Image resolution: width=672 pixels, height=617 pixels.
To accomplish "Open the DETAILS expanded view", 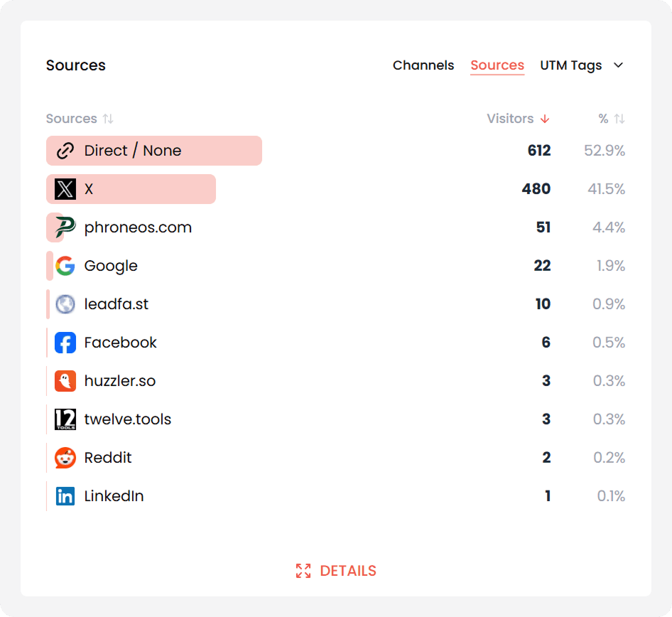I will [x=336, y=571].
